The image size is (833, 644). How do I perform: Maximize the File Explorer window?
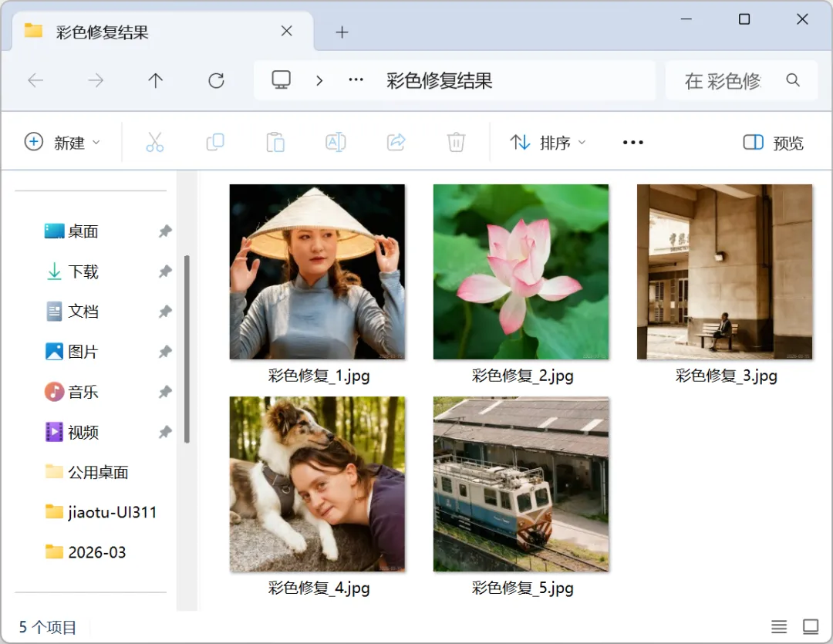click(744, 19)
